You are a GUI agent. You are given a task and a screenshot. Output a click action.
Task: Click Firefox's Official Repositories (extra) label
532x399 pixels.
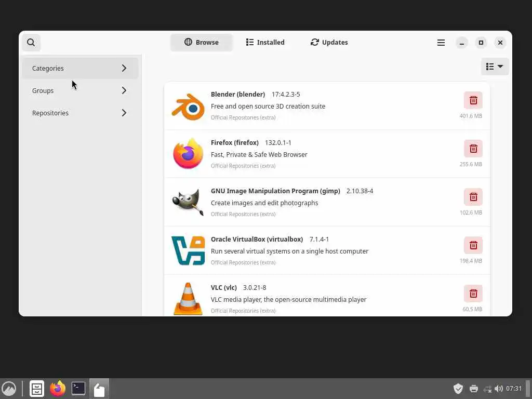point(243,166)
